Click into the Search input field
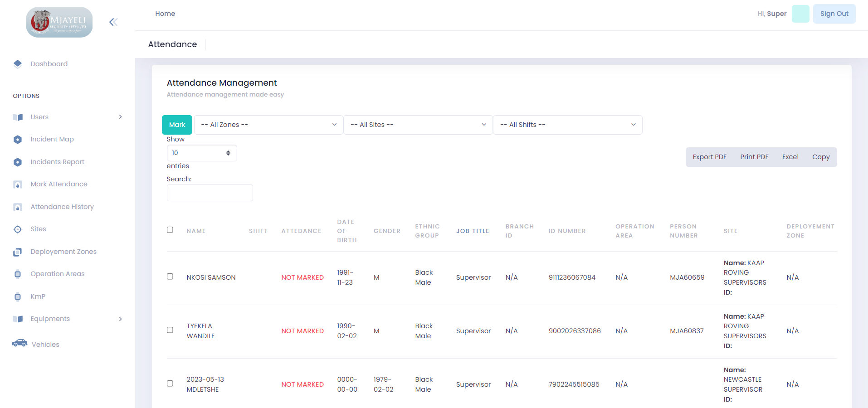 (210, 193)
